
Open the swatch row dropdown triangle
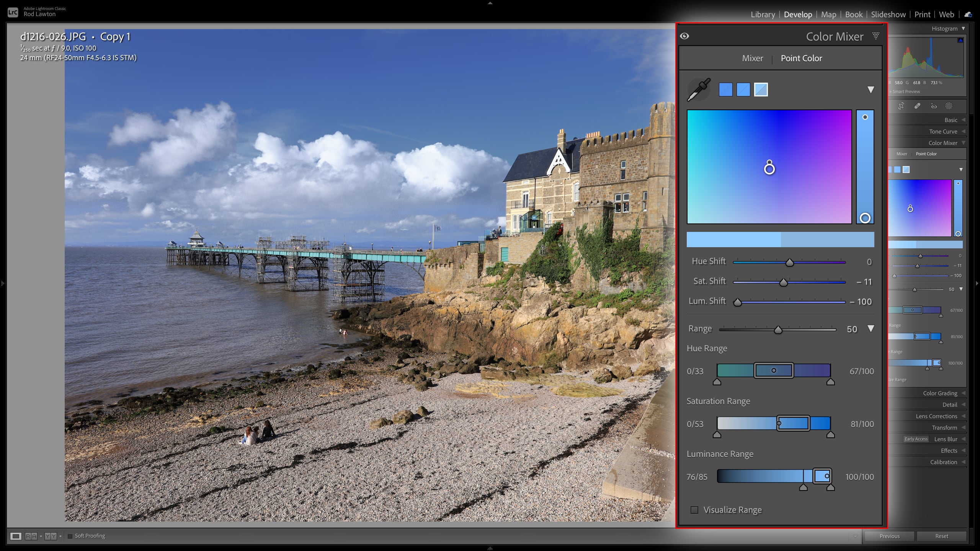(x=871, y=90)
